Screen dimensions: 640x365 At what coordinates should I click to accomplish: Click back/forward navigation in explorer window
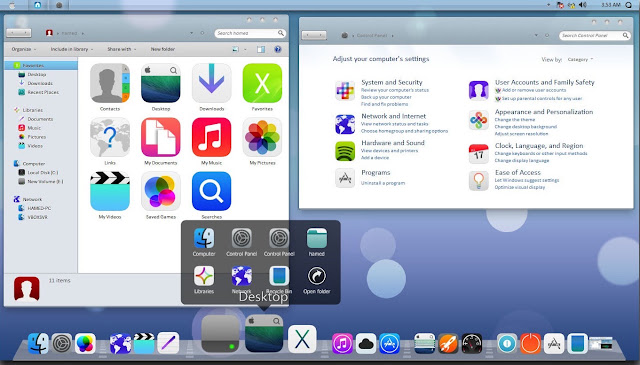19,33
